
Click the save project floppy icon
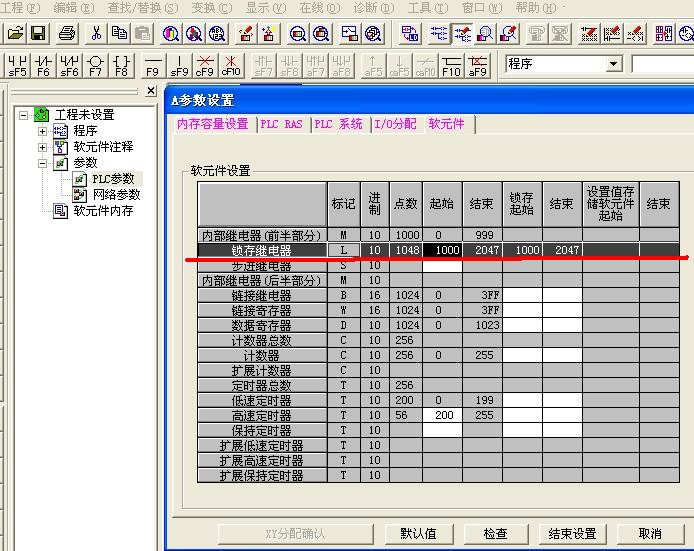[x=38, y=34]
